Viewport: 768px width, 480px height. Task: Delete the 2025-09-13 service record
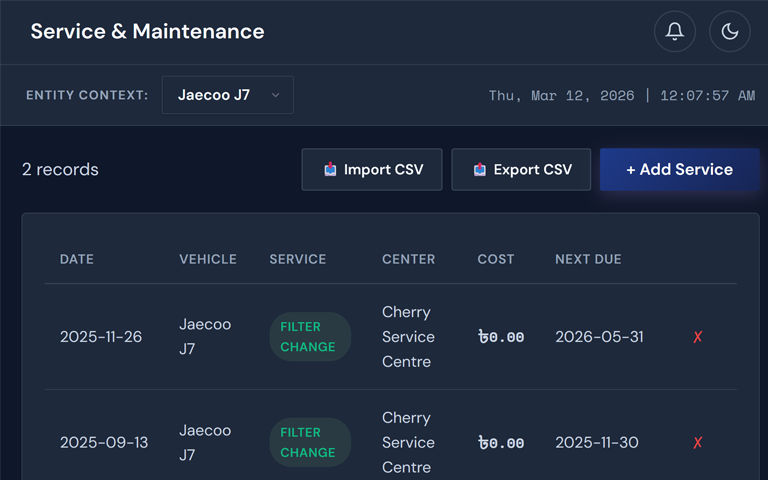coord(698,443)
